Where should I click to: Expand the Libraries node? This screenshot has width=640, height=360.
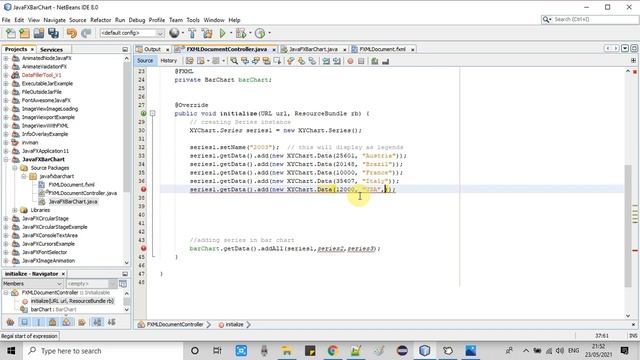coord(15,210)
